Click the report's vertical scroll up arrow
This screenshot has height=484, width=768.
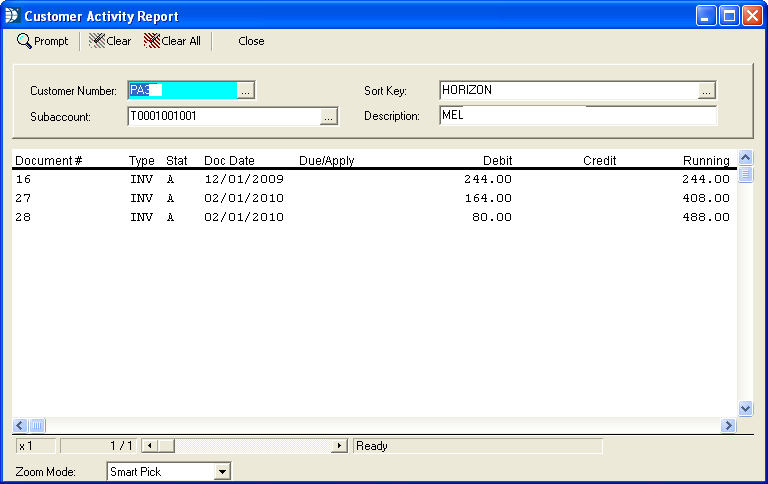click(x=745, y=158)
